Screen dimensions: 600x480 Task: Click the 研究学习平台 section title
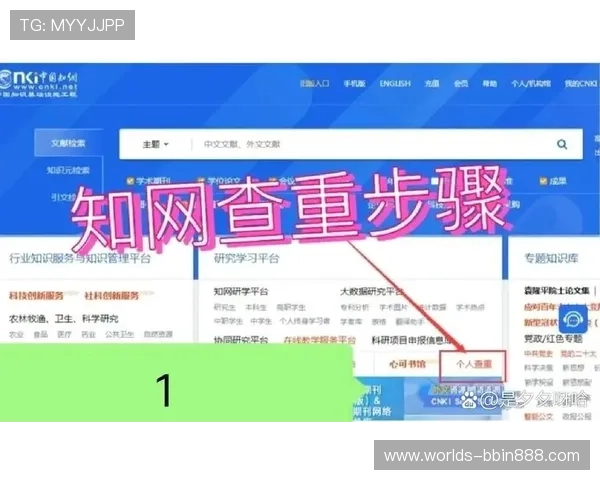click(x=247, y=258)
